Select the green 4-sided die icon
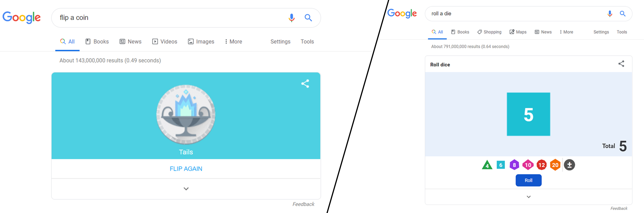Viewport: 644px width, 213px height. (x=487, y=165)
